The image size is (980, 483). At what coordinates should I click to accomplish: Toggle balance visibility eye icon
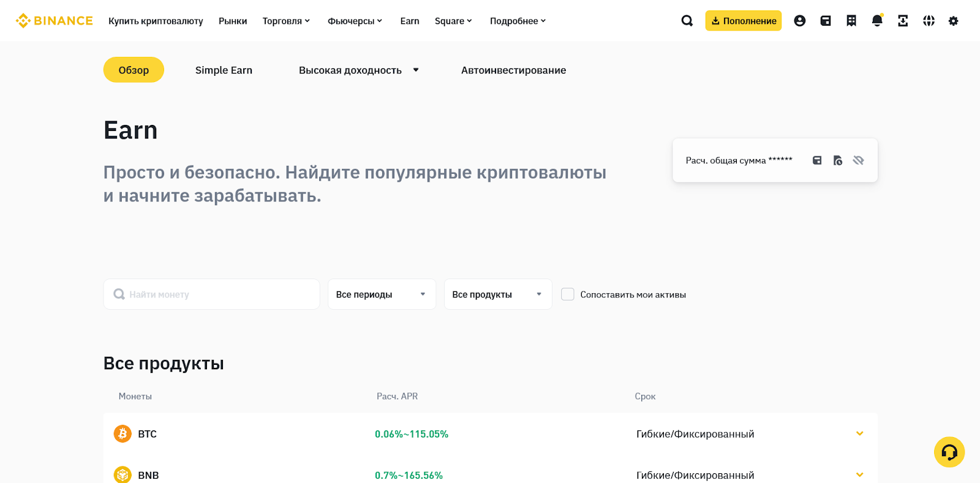[858, 160]
